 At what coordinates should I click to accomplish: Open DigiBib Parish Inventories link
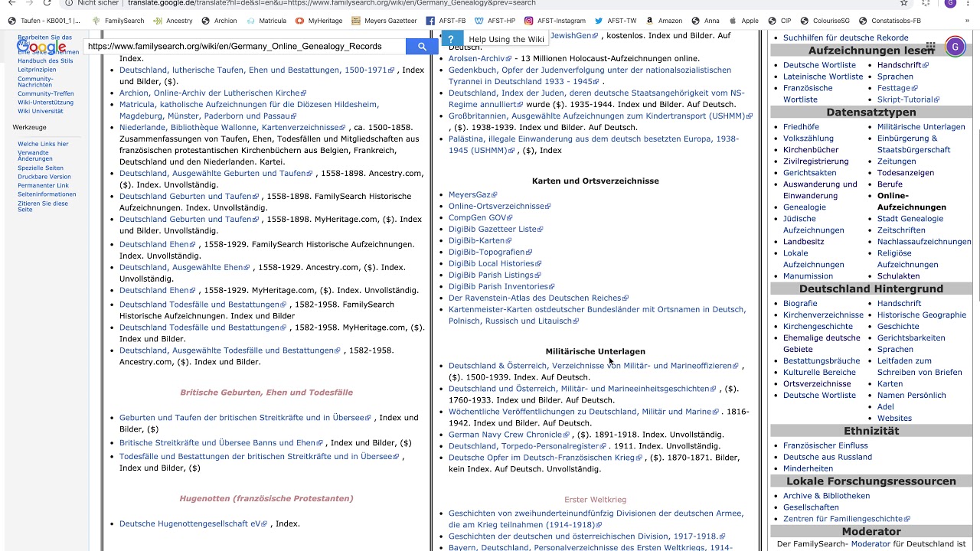pyautogui.click(x=501, y=286)
